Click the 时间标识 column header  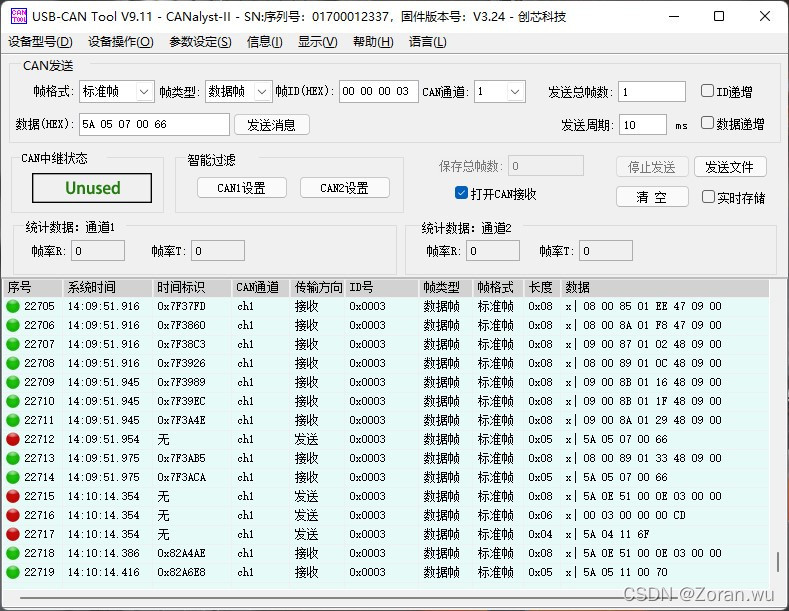tap(191, 287)
